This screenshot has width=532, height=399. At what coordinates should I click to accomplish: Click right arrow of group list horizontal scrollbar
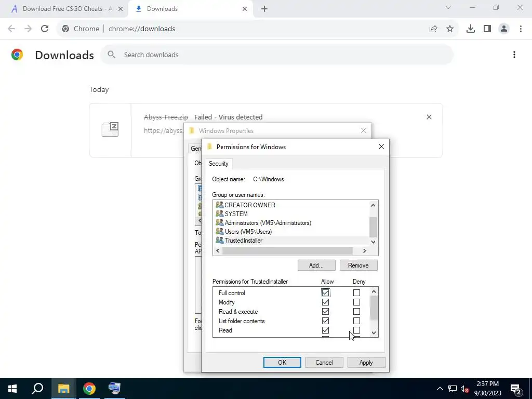click(364, 251)
